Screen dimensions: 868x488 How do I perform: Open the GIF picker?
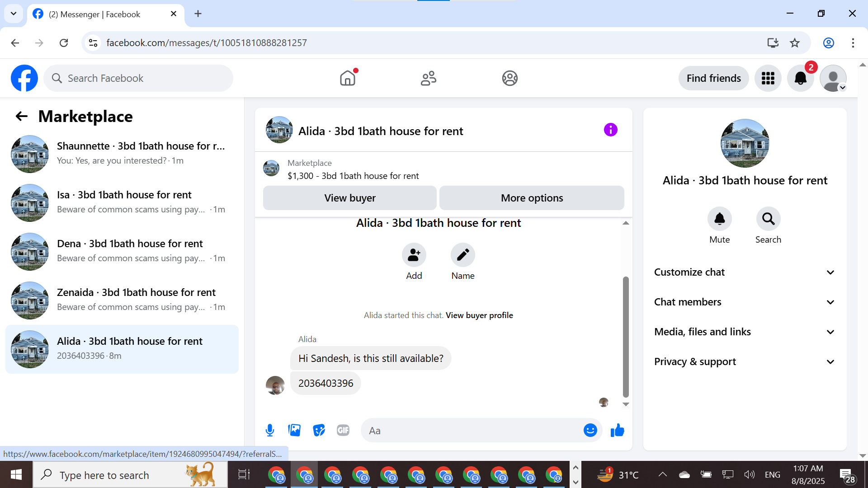click(x=343, y=430)
